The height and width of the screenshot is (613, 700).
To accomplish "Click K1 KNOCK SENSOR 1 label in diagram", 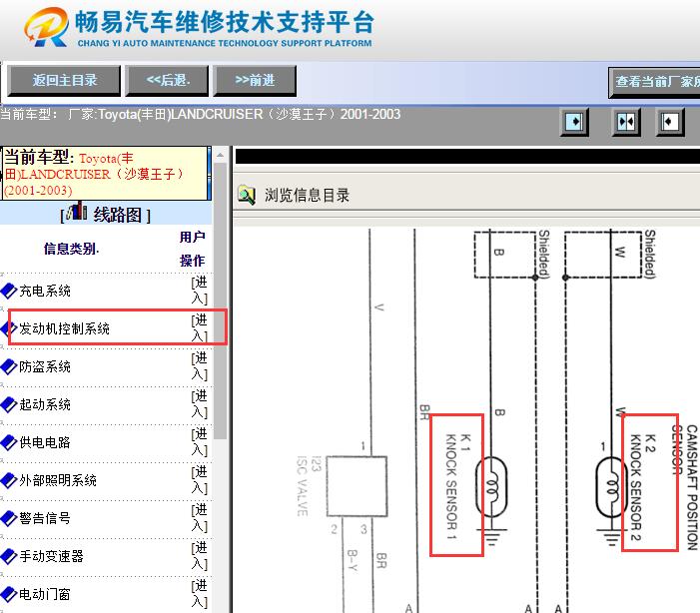I will pos(457,486).
